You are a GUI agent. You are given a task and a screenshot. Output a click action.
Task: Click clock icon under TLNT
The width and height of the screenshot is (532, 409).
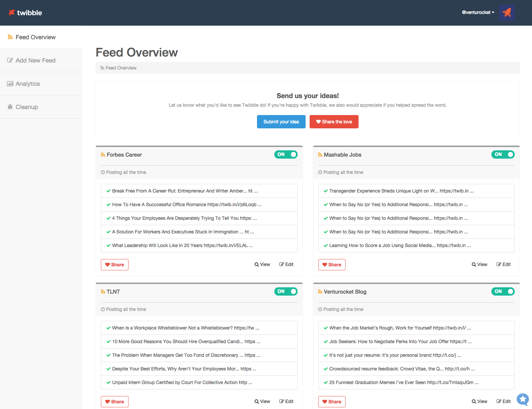(x=103, y=309)
